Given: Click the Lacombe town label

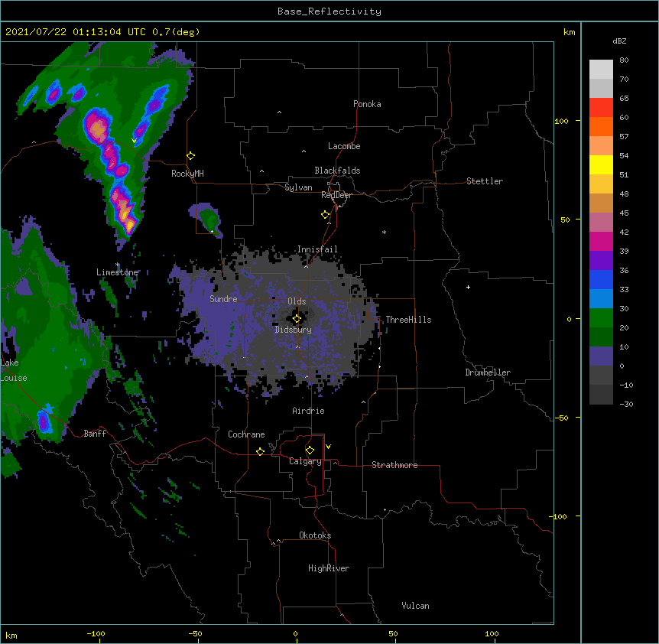Looking at the screenshot, I should 344,146.
